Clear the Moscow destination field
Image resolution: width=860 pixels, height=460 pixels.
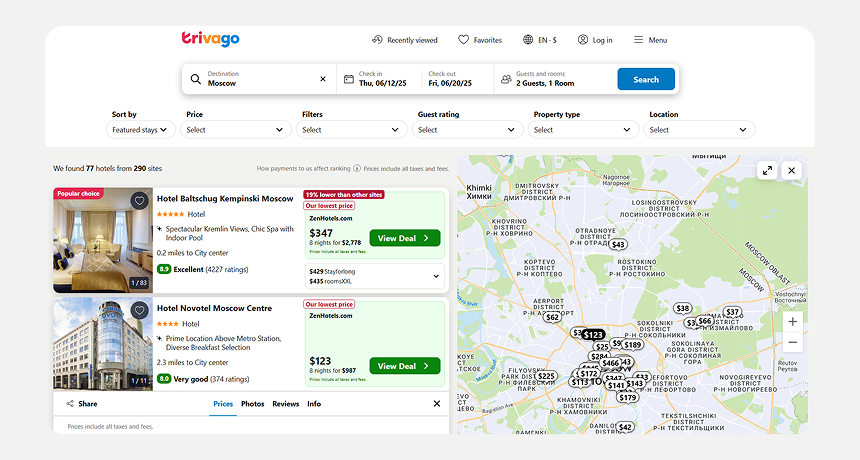323,79
